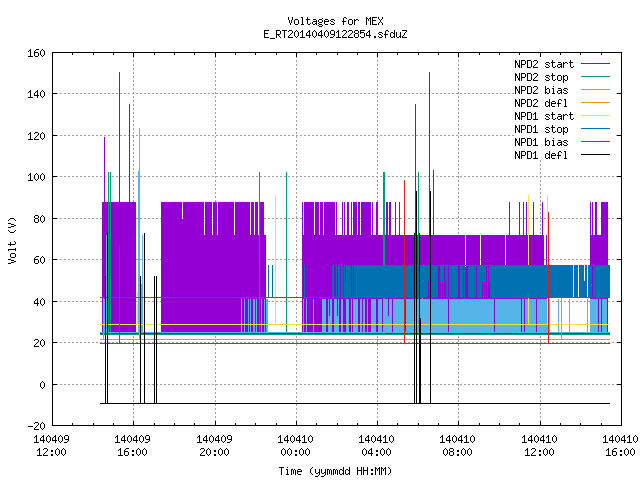Click the '140410 00:00' x-axis tick label
The height and width of the screenshot is (480, 640).
click(x=296, y=446)
